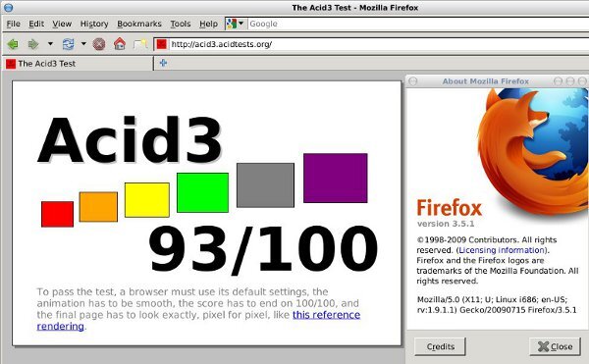Click the red square on the Acid3 page

click(x=58, y=214)
